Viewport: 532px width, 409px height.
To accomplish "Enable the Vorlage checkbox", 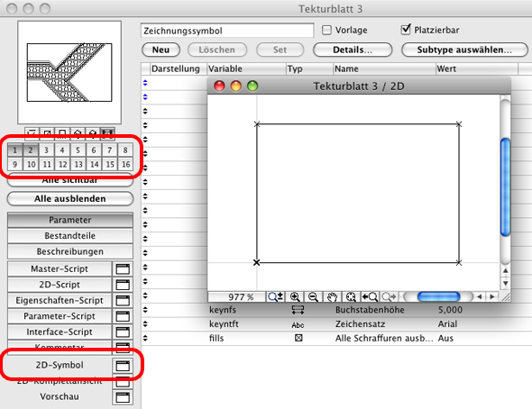I will point(326,30).
